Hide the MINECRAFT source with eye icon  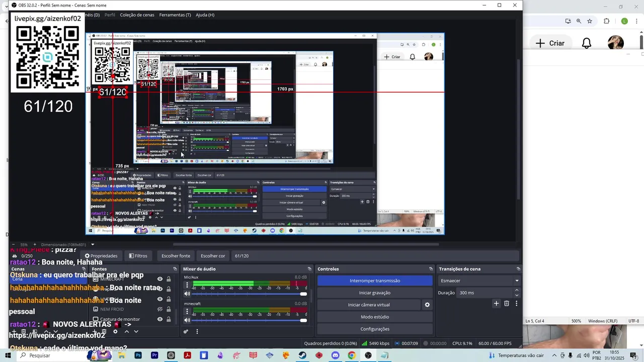coord(160,279)
